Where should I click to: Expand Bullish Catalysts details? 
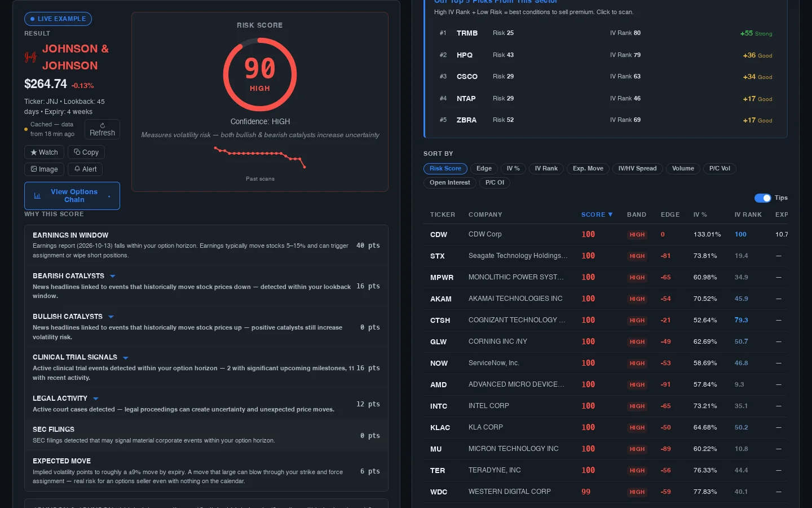(x=111, y=317)
